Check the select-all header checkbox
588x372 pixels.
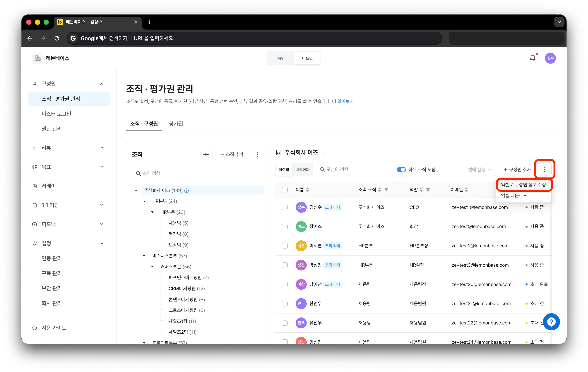click(x=285, y=190)
